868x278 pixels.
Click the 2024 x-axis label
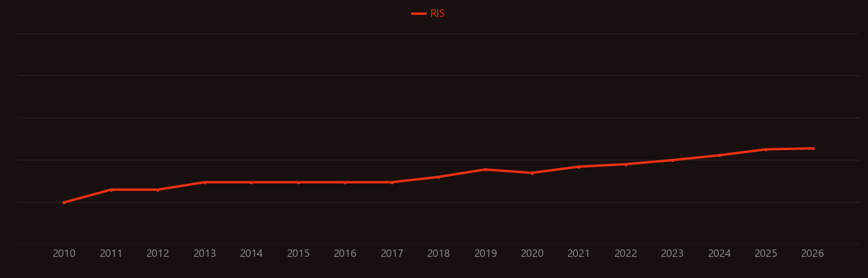point(719,254)
